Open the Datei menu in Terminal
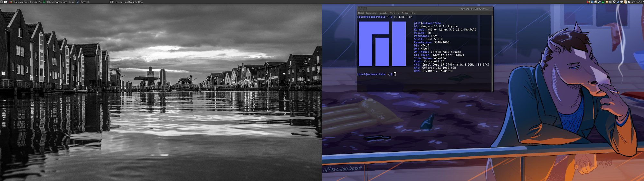The height and width of the screenshot is (181, 644). [361, 13]
